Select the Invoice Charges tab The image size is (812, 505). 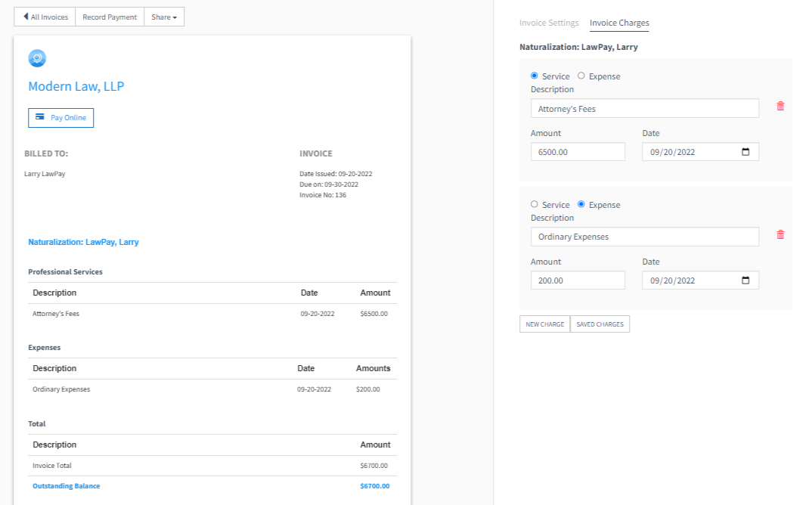619,23
